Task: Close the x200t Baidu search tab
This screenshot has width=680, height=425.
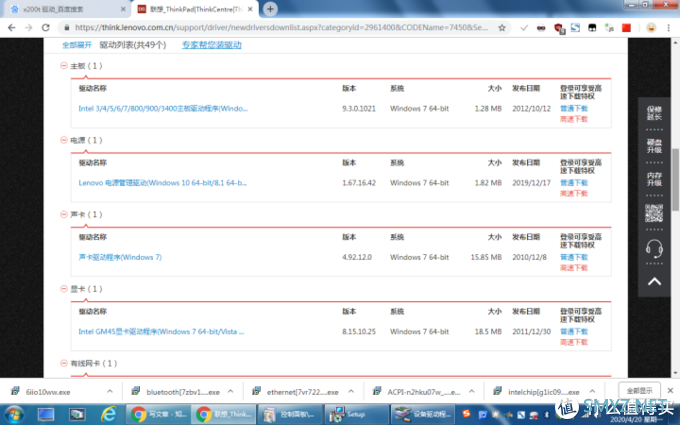Action: point(123,9)
